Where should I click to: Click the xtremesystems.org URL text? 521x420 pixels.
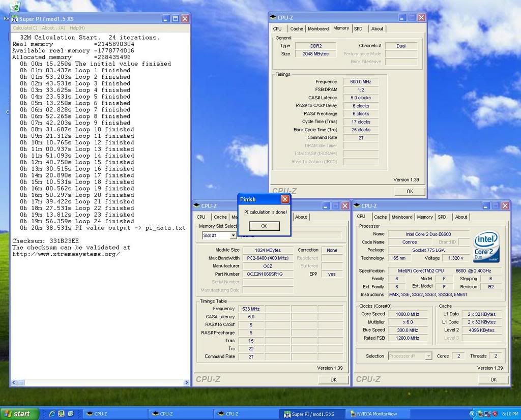66,254
